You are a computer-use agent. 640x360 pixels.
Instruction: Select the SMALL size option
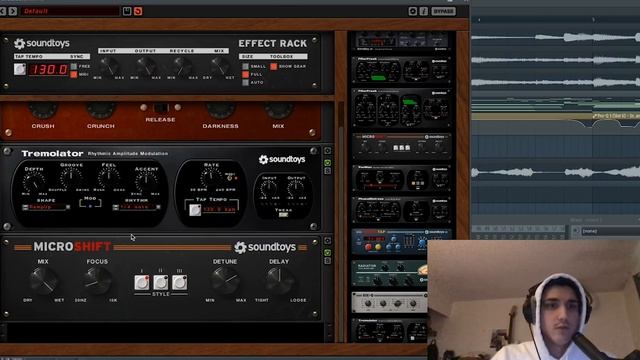click(x=245, y=66)
